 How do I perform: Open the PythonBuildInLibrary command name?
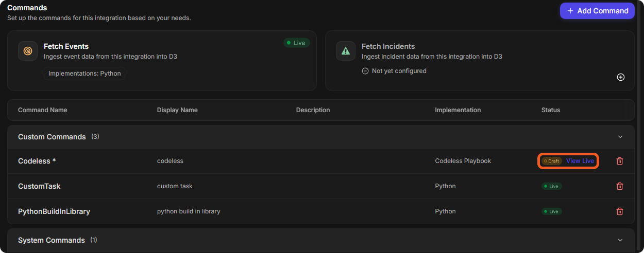54,211
